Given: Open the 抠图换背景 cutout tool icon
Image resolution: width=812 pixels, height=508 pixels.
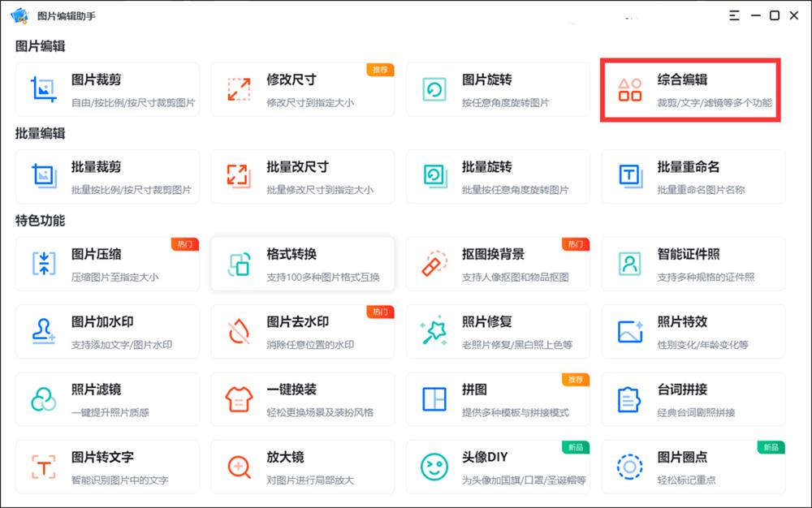Looking at the screenshot, I should [x=433, y=263].
